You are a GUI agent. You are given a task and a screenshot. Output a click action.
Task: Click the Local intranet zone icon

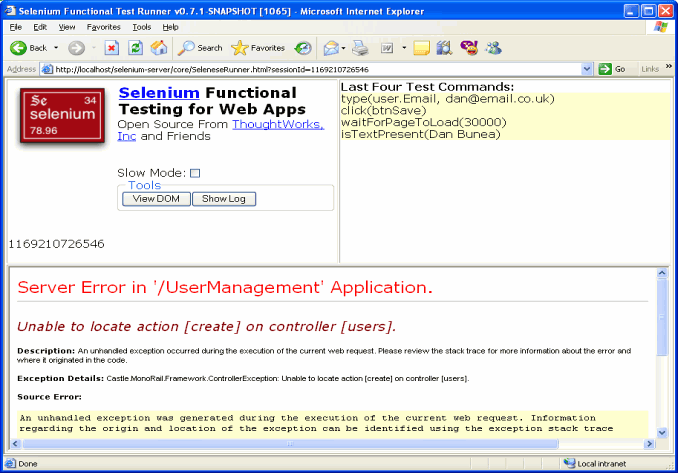tap(569, 463)
